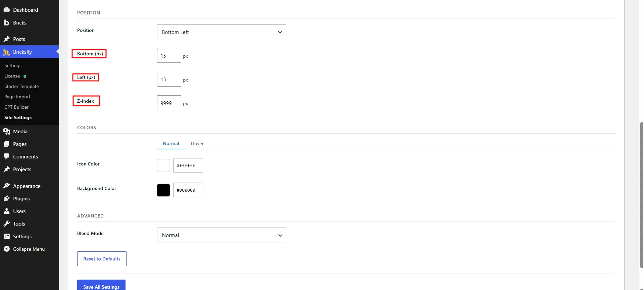Click the Plugins plug icon
Viewport: 644px width, 290px height.
pyautogui.click(x=7, y=198)
